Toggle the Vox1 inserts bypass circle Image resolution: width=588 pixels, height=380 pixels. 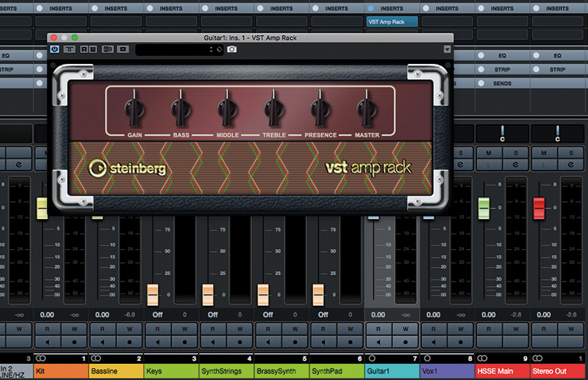[426, 8]
